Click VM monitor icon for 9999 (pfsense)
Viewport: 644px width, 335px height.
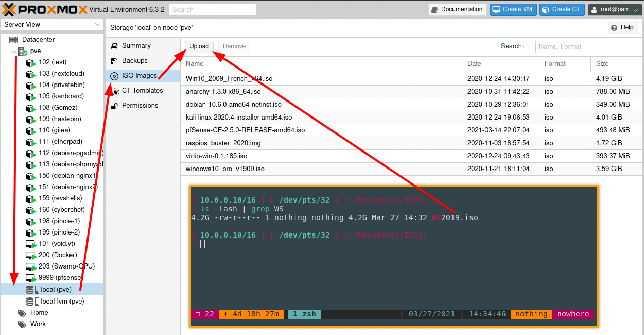(31, 278)
